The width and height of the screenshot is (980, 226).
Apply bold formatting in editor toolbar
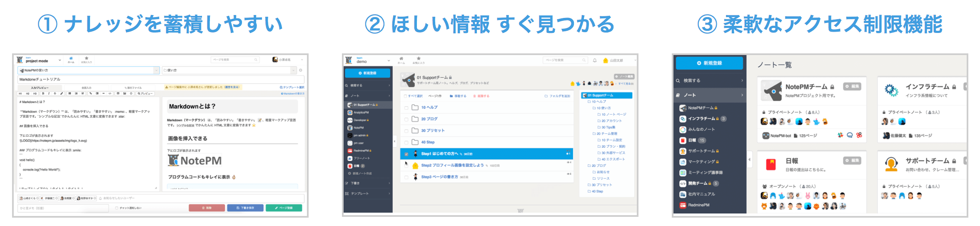(x=43, y=93)
